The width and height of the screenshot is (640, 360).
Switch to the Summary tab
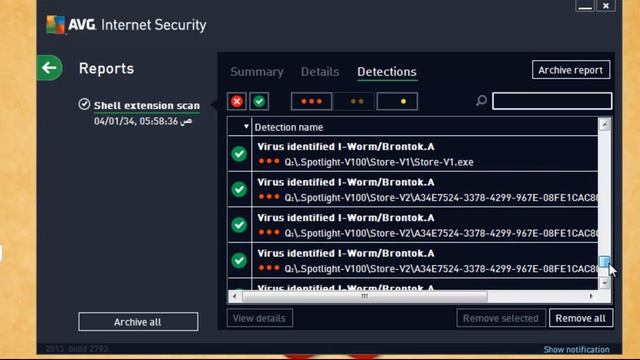(x=257, y=72)
